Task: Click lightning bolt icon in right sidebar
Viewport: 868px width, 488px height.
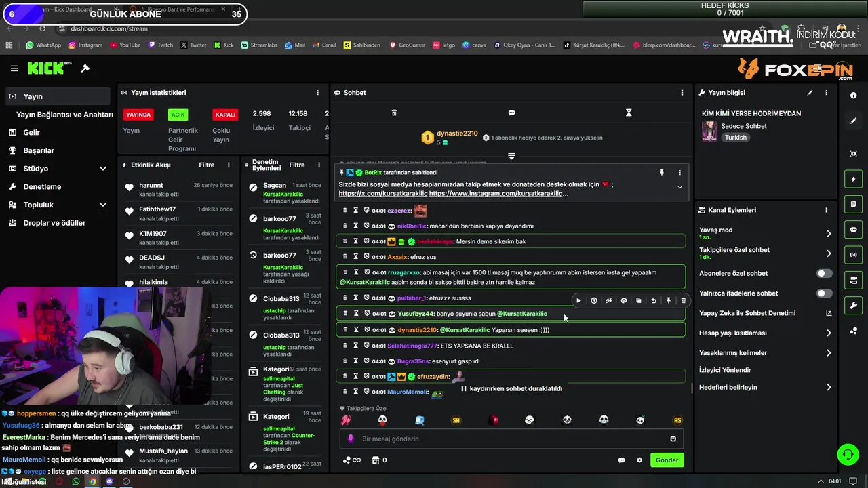Action: (853, 179)
